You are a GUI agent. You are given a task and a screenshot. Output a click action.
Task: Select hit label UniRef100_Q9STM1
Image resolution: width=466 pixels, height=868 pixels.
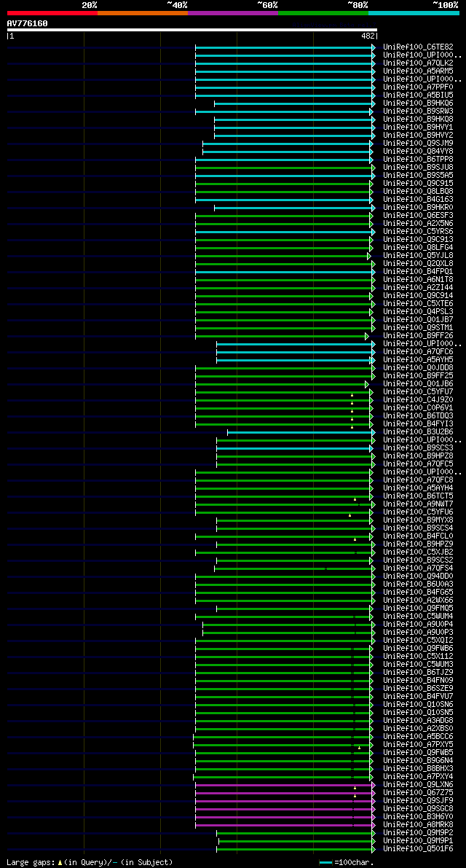click(418, 328)
